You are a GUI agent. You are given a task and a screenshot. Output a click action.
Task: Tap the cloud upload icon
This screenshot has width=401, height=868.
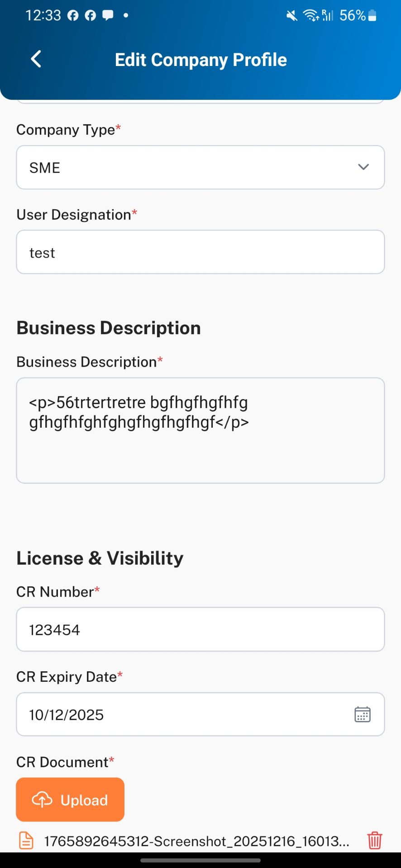pyautogui.click(x=42, y=800)
